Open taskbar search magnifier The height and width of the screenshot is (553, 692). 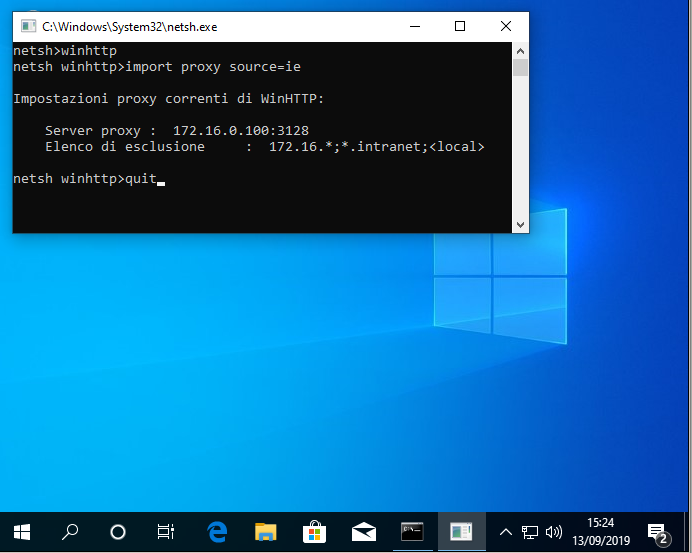tap(70, 532)
